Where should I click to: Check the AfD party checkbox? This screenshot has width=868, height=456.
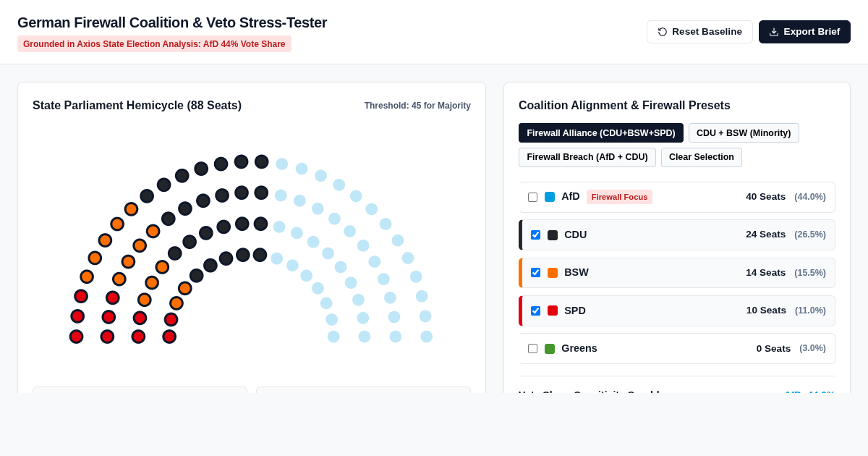(x=533, y=197)
